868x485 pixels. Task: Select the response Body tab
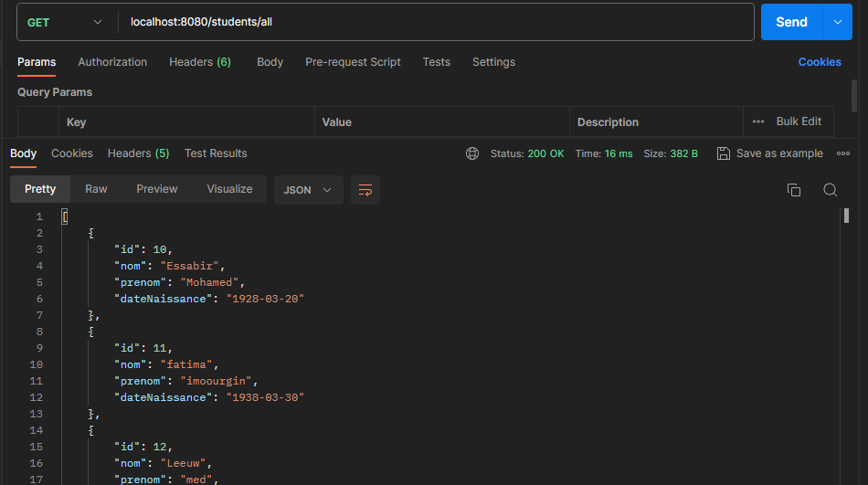tap(23, 153)
